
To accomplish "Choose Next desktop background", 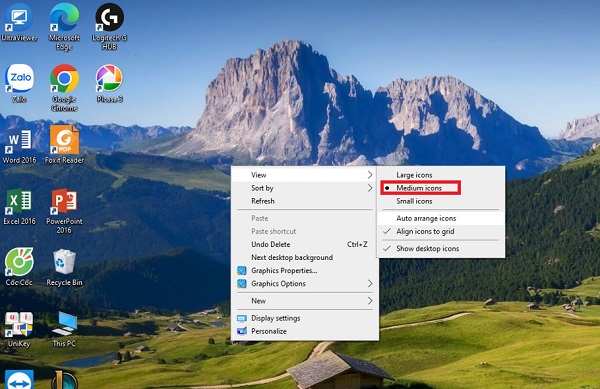I will click(305, 257).
